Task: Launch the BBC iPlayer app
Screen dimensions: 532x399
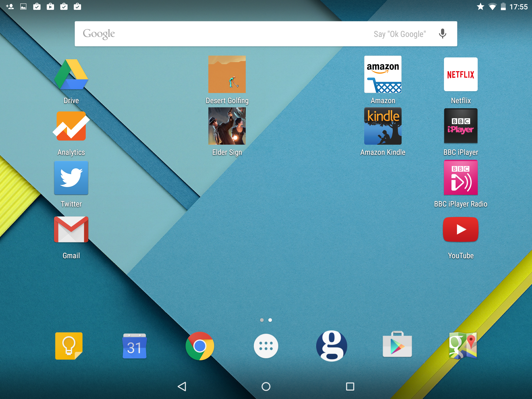Action: click(x=461, y=126)
